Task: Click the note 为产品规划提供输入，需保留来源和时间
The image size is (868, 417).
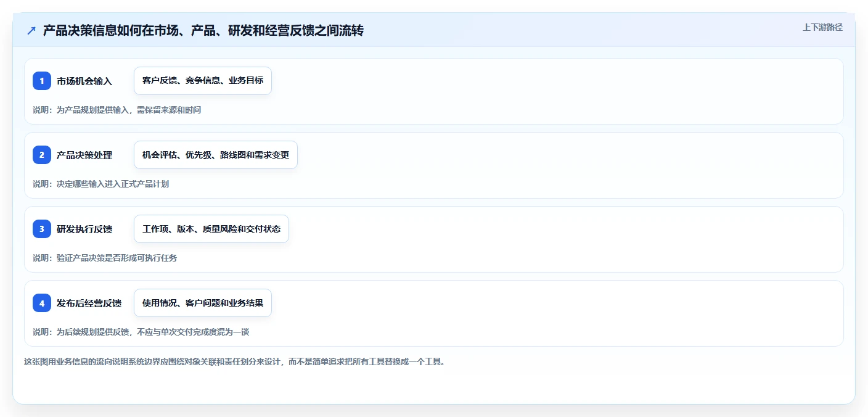Action: click(x=117, y=110)
